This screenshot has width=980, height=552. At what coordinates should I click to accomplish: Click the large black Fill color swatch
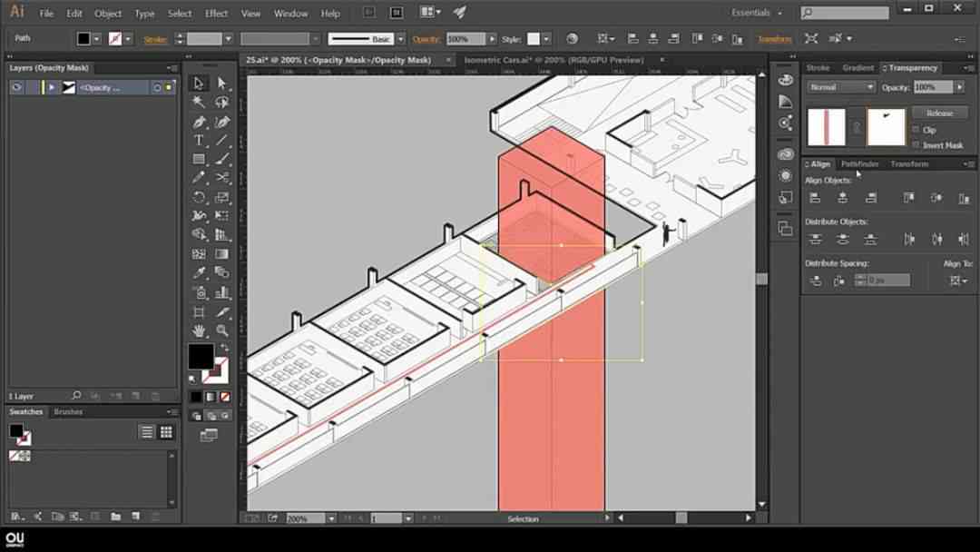coord(201,356)
